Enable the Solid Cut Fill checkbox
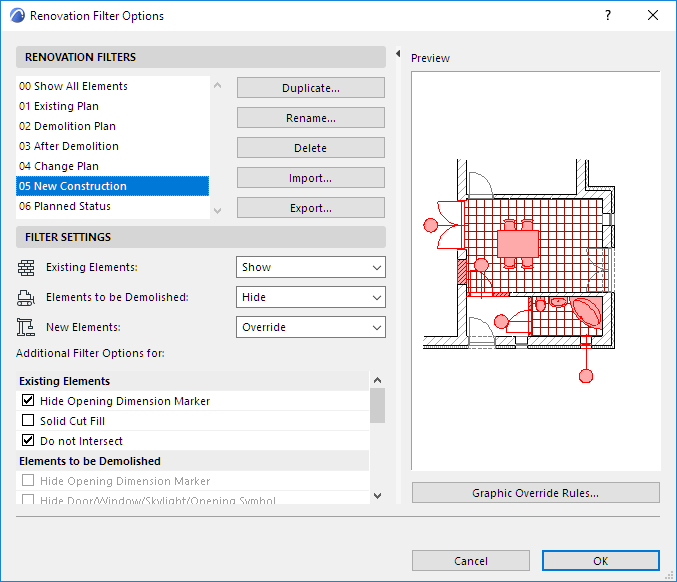The width and height of the screenshot is (677, 582). (28, 421)
